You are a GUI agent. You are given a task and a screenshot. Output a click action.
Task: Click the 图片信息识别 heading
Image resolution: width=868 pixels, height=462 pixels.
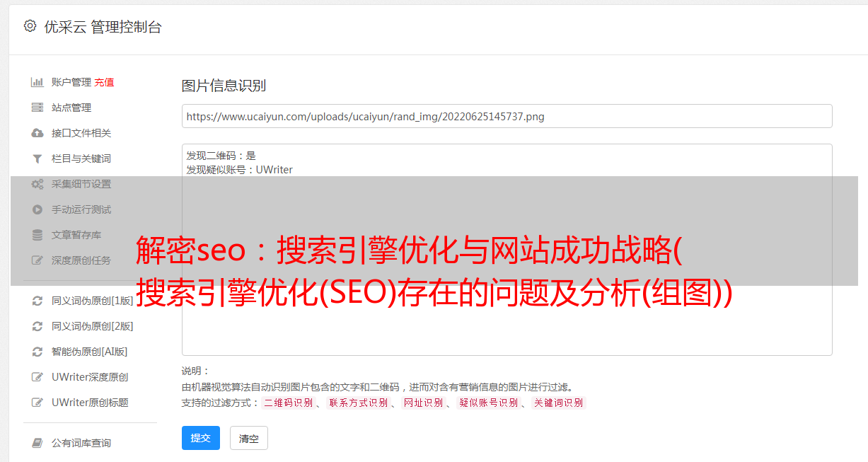pos(224,86)
